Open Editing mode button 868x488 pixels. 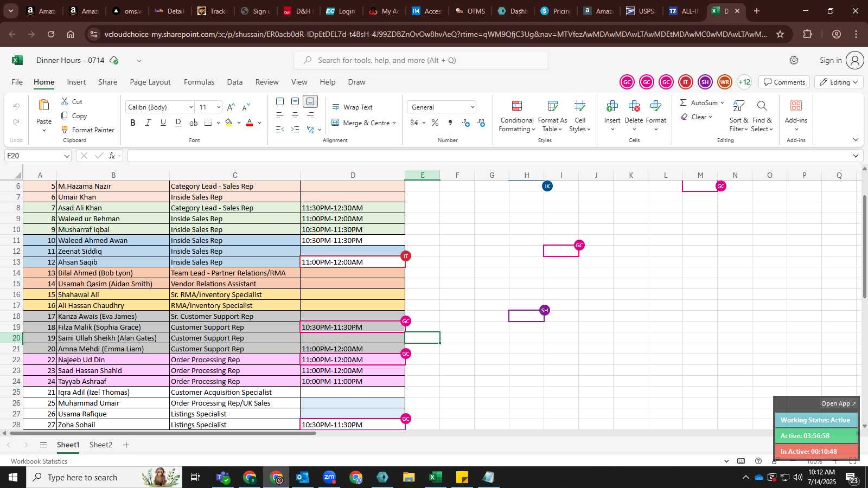click(839, 82)
